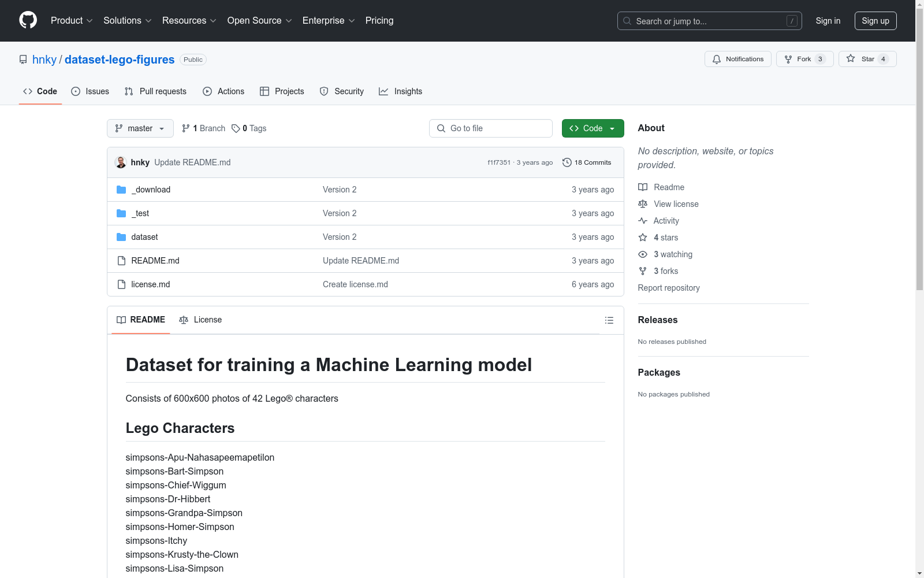Click the Public visibility badge
924x578 pixels.
(193, 60)
